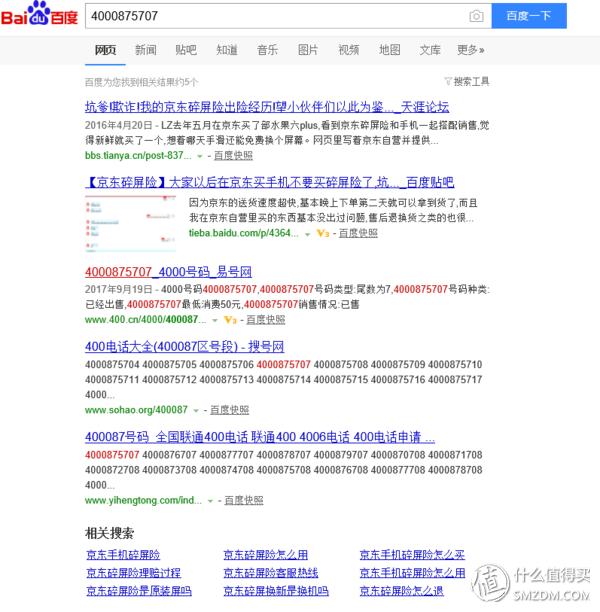This screenshot has height=612, width=600.
Task: Search related term 京东碎屏险理赔过程
Action: (134, 573)
